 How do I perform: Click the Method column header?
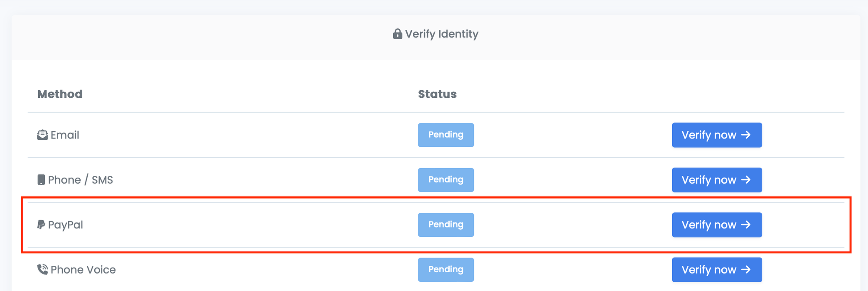pyautogui.click(x=60, y=94)
